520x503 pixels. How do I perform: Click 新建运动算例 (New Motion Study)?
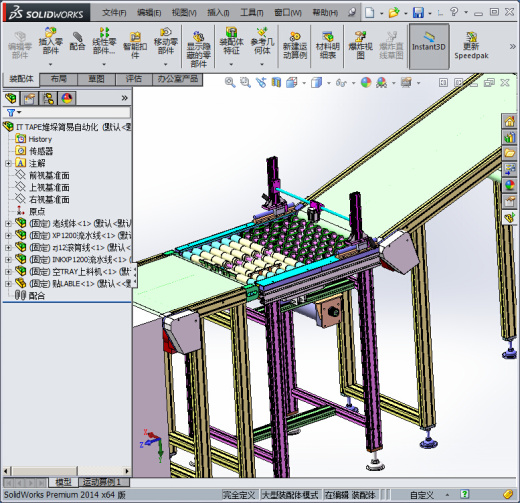(295, 45)
